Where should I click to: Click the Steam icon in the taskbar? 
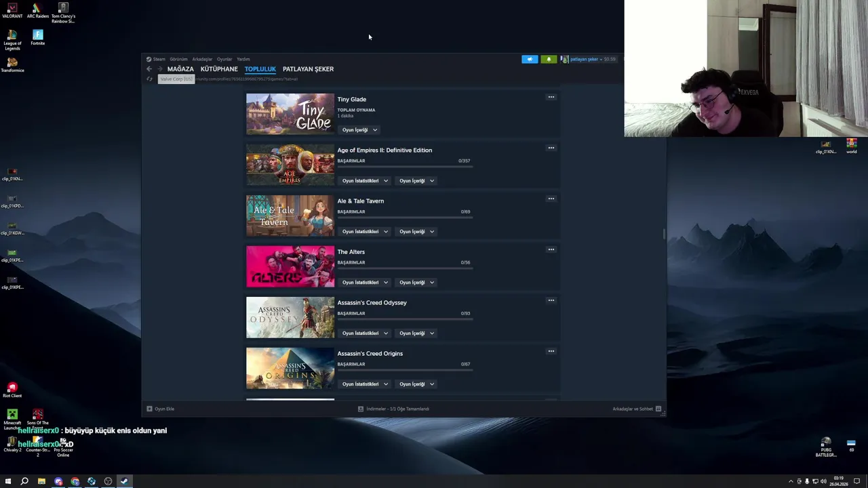[x=124, y=481]
